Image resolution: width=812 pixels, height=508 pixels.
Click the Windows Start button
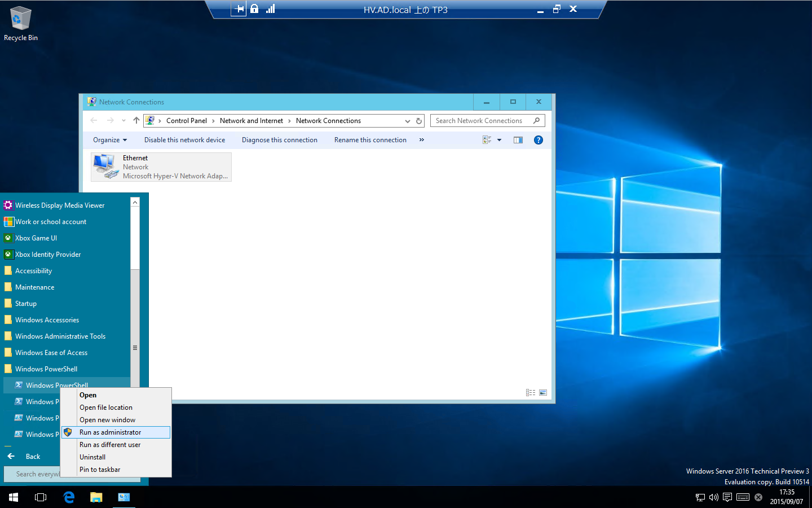point(14,497)
